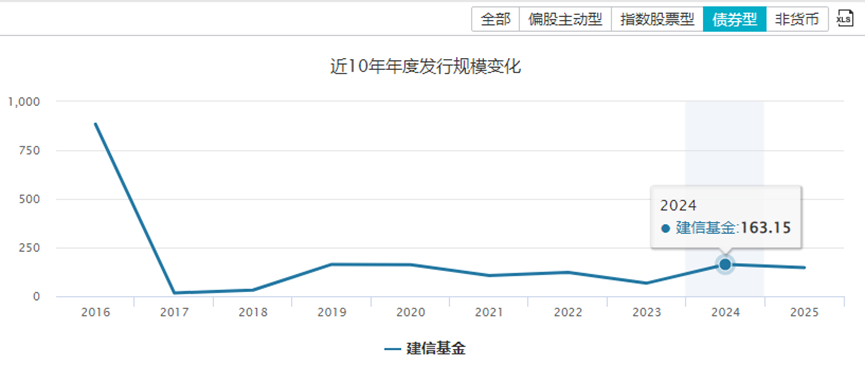Screen dimensions: 865x366
Task: Select the 债券型 tab
Action: (x=734, y=19)
